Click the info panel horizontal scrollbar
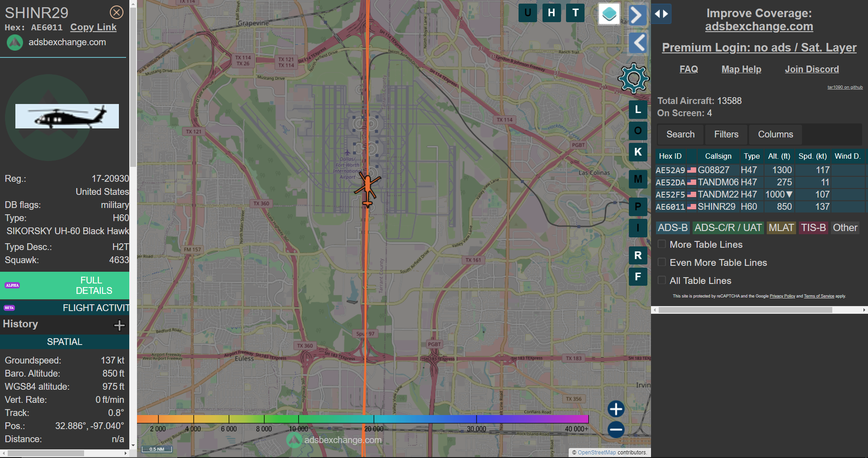868x458 pixels. click(46, 453)
